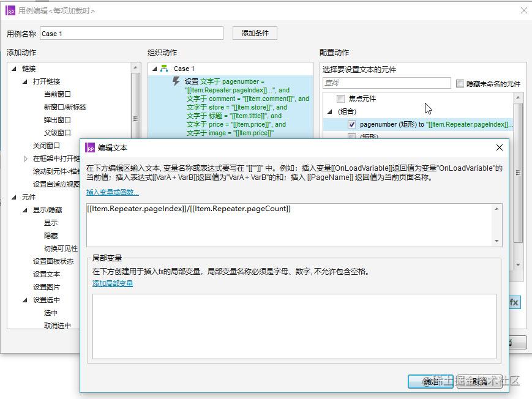The width and height of the screenshot is (532, 399).
Task: Select the 关闭窗口 action
Action: tap(47, 146)
